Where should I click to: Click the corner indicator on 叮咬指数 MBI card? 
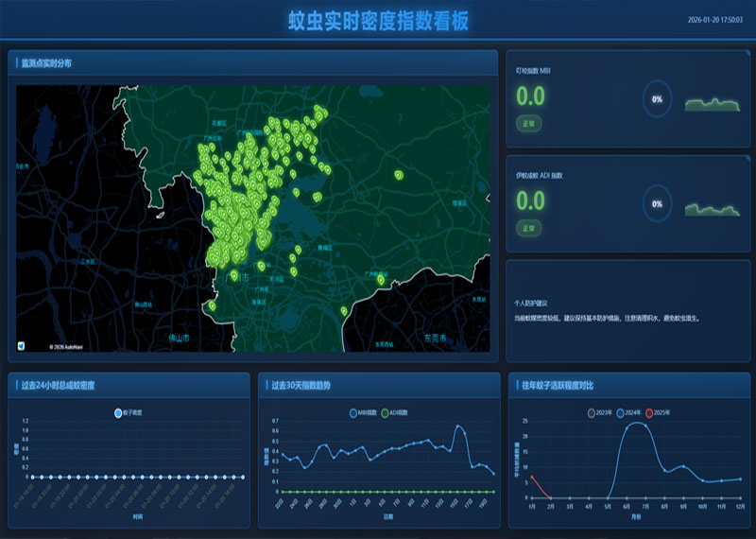[747, 54]
